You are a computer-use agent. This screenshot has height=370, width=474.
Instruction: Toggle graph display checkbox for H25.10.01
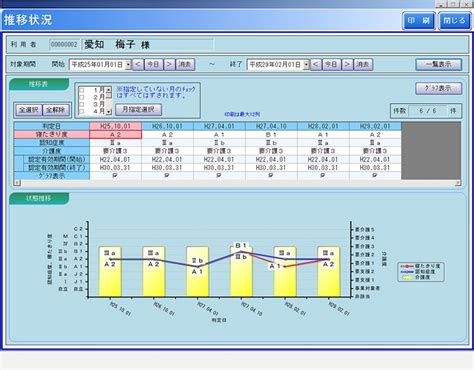click(x=115, y=175)
